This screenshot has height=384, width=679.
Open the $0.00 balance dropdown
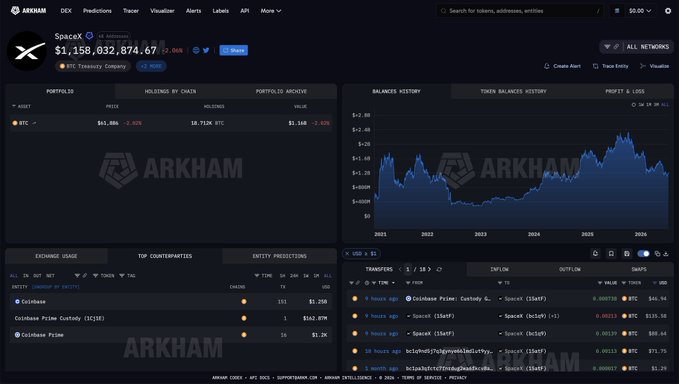(640, 11)
